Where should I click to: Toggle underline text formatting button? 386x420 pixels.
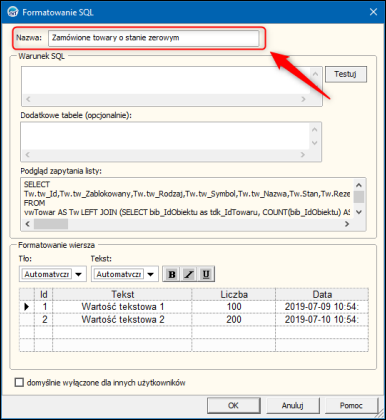click(206, 274)
